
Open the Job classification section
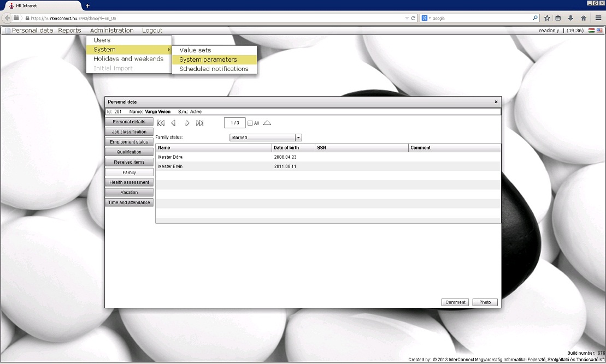(x=129, y=132)
